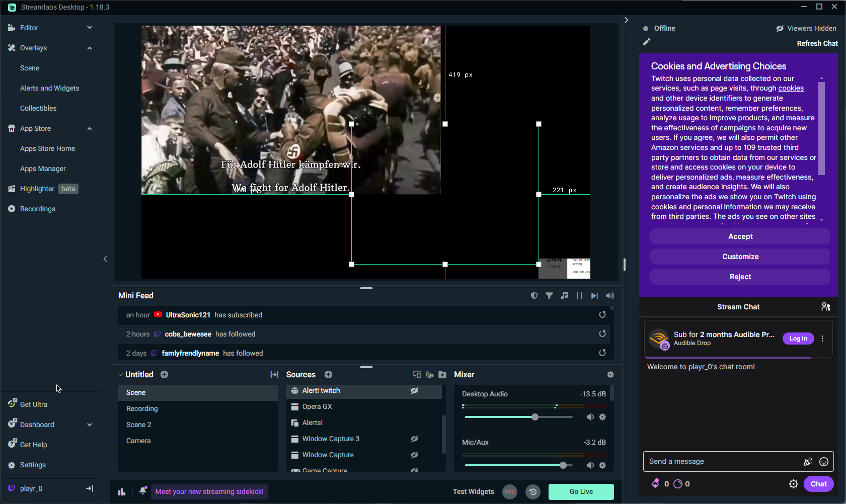Open the Editor sidebar section icon

[12, 28]
